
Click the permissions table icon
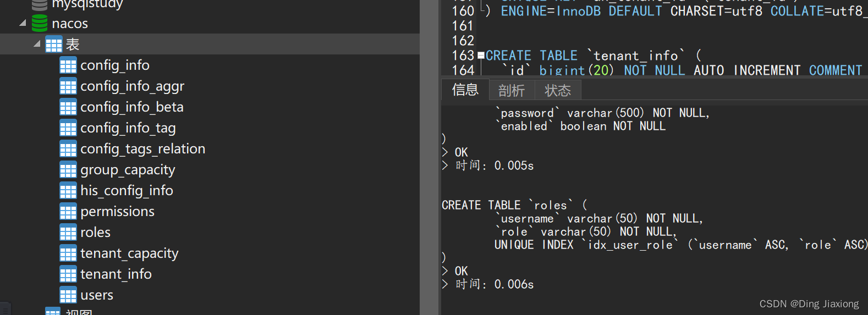(x=68, y=212)
